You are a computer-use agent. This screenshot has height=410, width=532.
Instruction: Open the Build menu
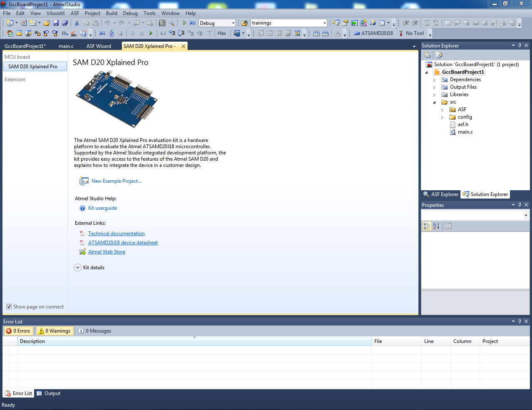(111, 13)
